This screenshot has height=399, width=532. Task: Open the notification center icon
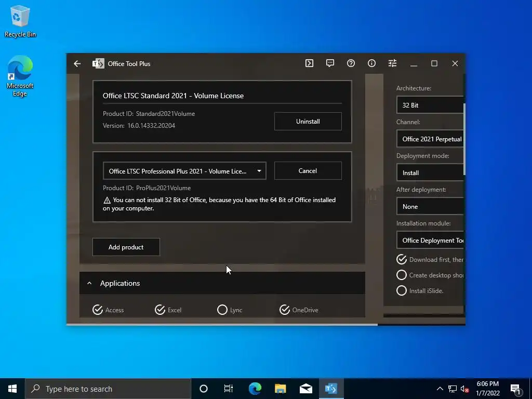(515, 389)
